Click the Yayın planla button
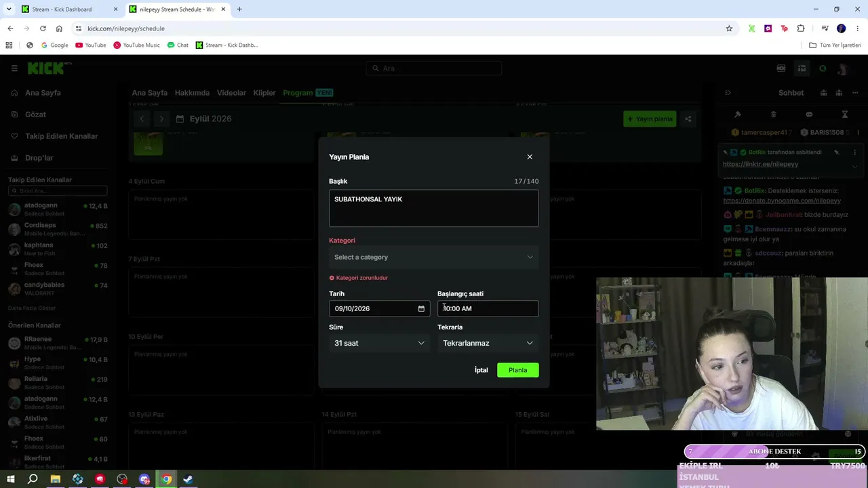This screenshot has height=488, width=868. [650, 119]
